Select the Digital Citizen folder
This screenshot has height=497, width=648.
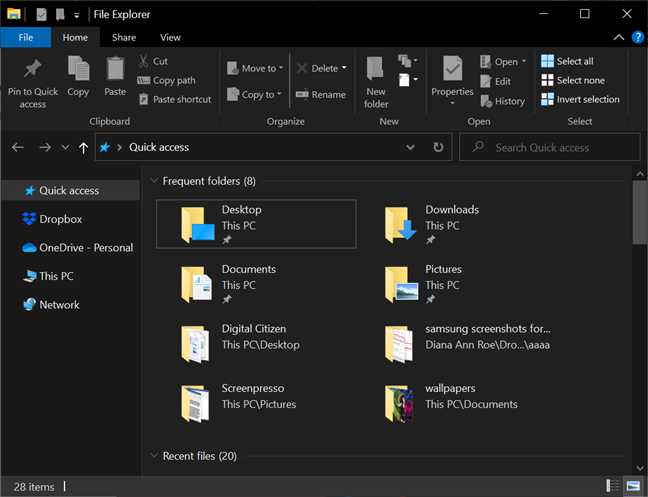click(x=256, y=343)
